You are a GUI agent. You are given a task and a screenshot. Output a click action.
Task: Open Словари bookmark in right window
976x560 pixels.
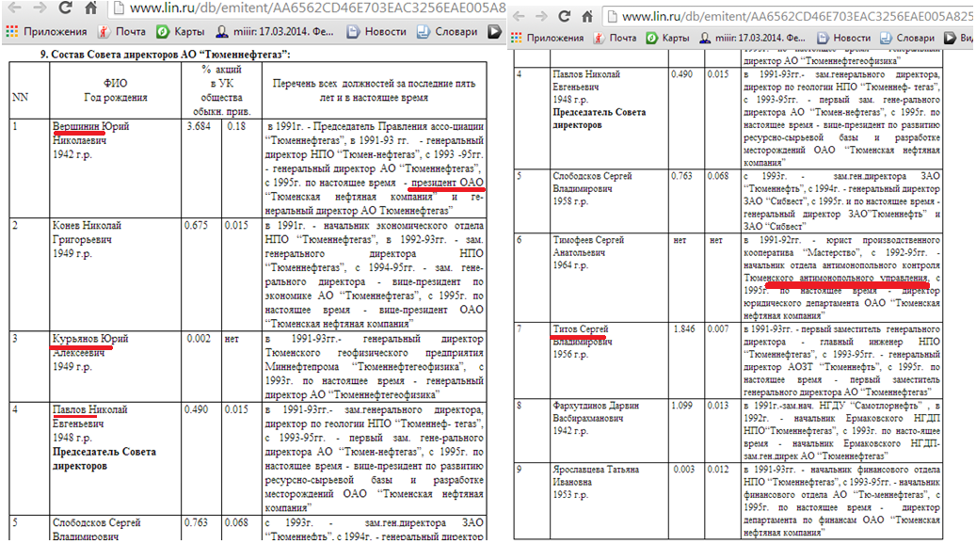point(907,38)
